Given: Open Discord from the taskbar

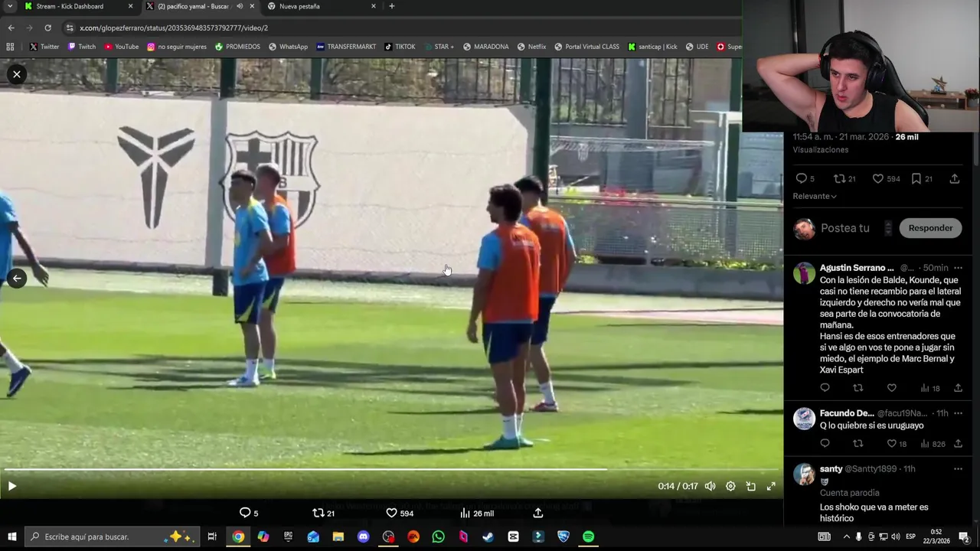Looking at the screenshot, I should (363, 536).
